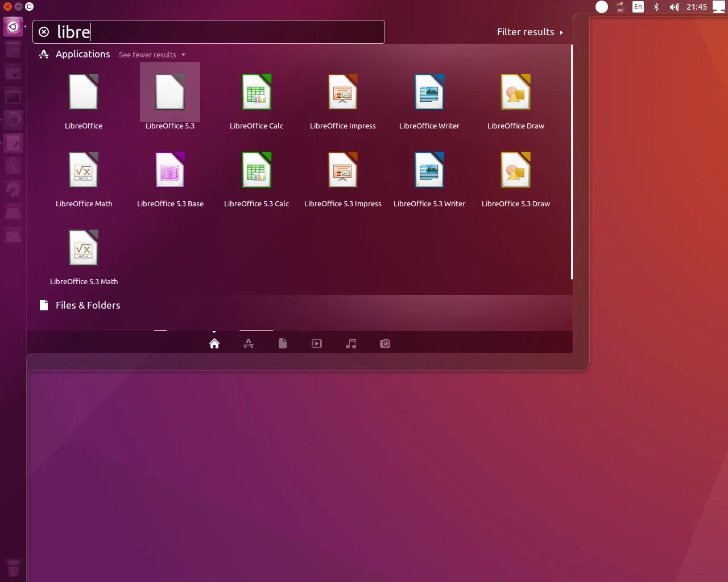Open LibreOffice Writer

(429, 92)
